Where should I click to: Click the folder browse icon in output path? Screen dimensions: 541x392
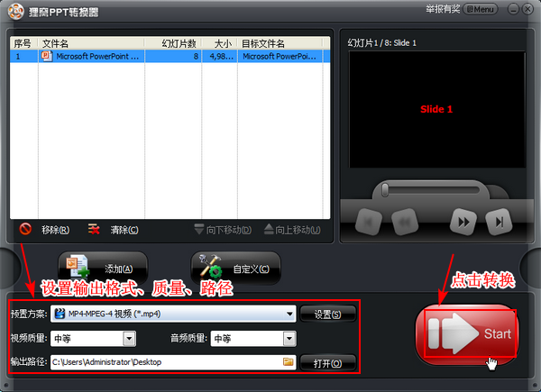point(289,362)
